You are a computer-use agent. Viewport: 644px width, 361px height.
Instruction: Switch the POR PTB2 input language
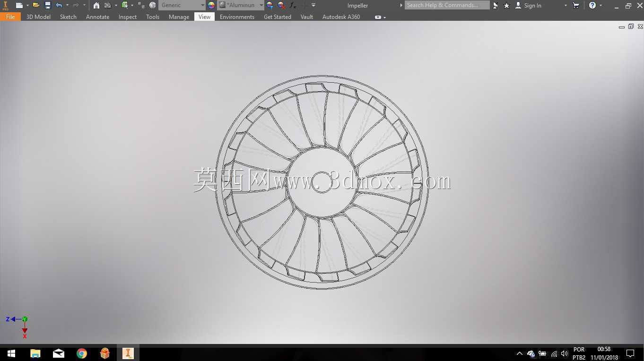pyautogui.click(x=579, y=353)
